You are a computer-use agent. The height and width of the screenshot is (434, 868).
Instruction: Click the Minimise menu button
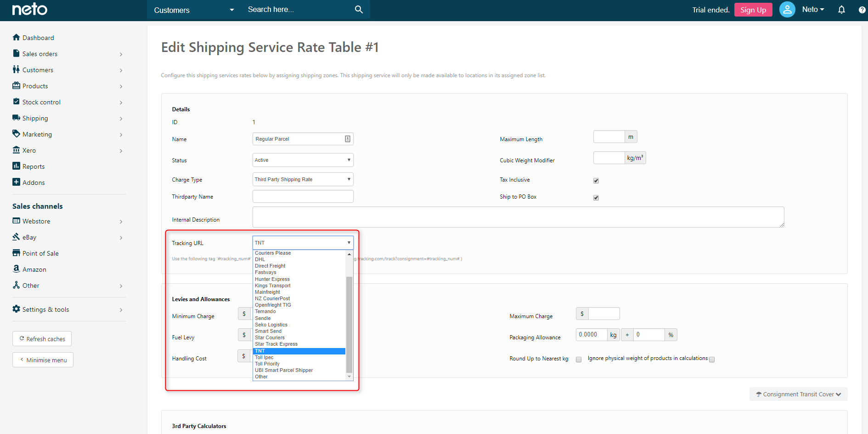pyautogui.click(x=43, y=360)
